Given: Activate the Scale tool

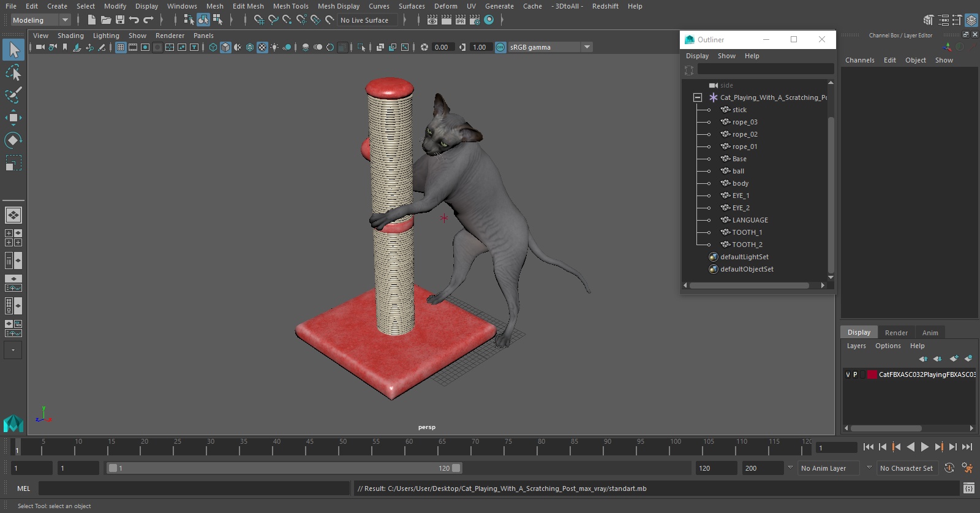Looking at the screenshot, I should [13, 163].
